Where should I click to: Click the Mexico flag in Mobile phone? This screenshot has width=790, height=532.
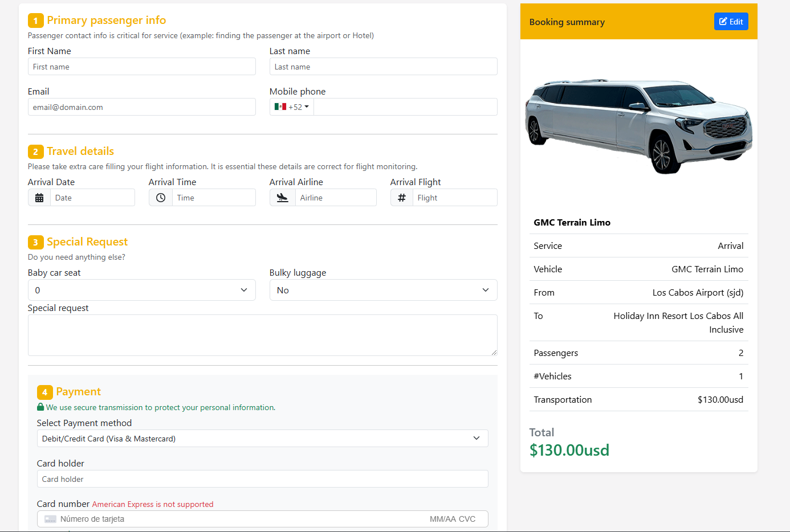click(x=280, y=107)
